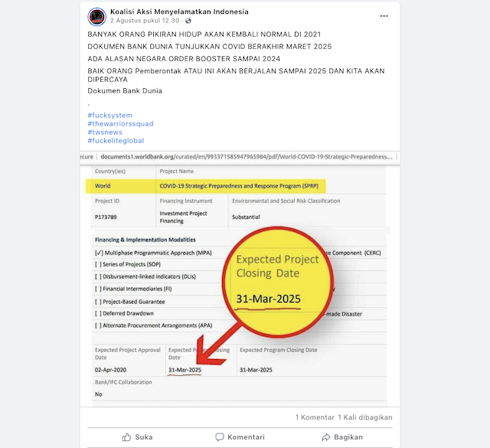
Task: Click the text DOKUMEN BANK DUNIA TUNJUKKAN COVID BERAKHIR MARET 2025
Action: [x=209, y=47]
